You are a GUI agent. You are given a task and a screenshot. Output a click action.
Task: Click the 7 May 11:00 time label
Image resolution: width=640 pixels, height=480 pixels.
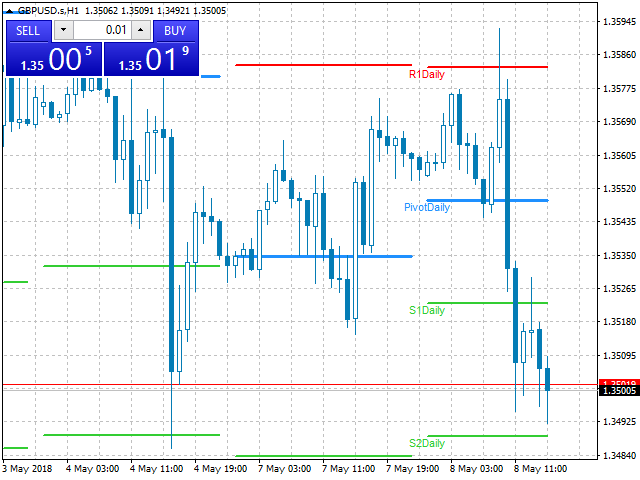click(x=348, y=469)
